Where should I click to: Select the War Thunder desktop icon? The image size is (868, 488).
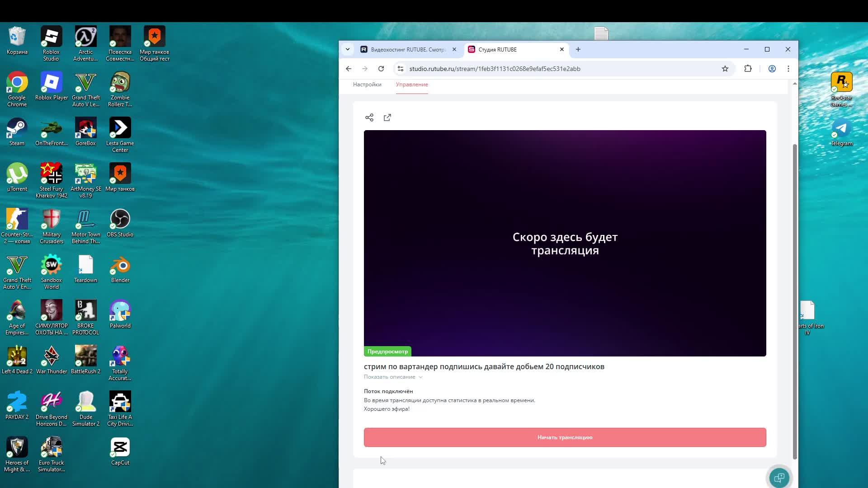pos(51,361)
